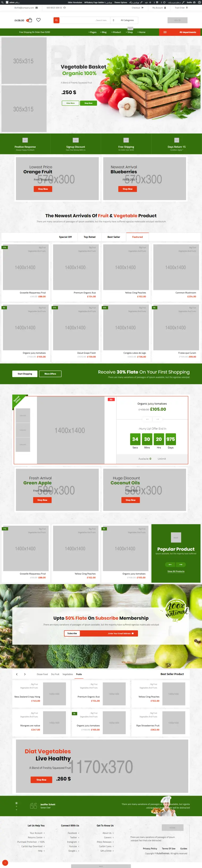Show next Best Seller products with right chevron
202x868 pixels.
coord(24,674)
